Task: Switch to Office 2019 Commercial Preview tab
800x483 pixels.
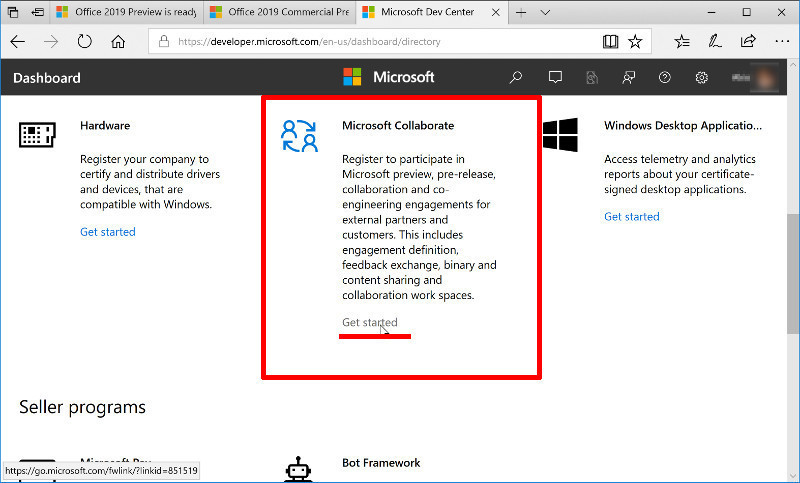Action: 280,12
